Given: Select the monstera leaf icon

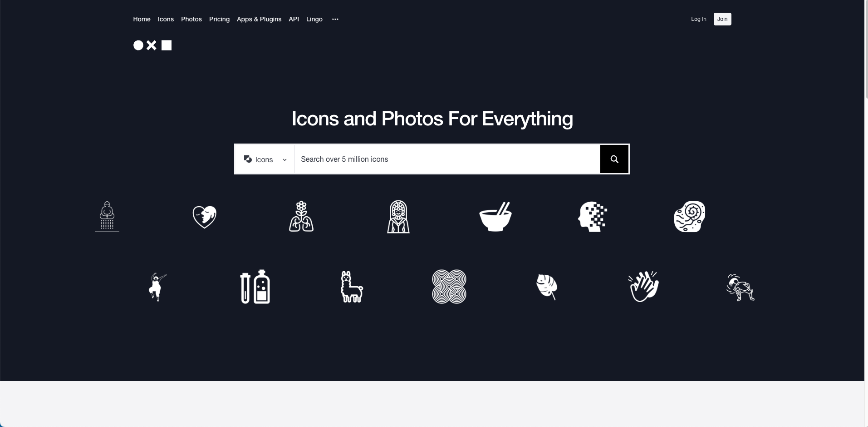Looking at the screenshot, I should point(547,287).
